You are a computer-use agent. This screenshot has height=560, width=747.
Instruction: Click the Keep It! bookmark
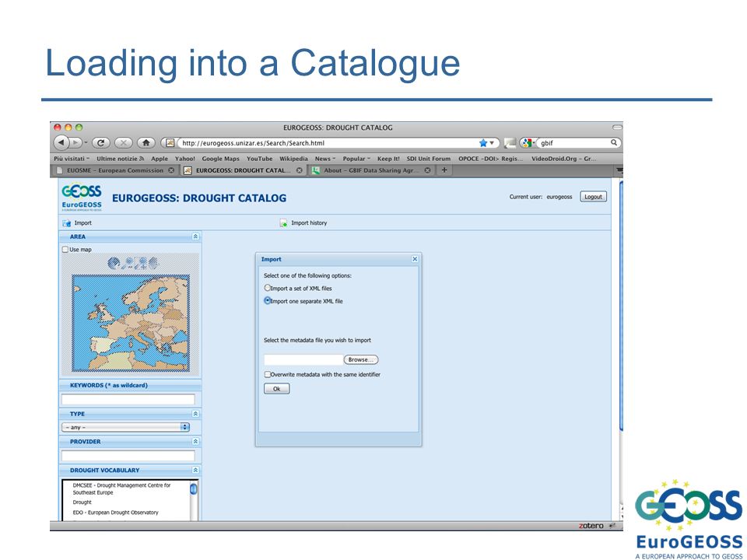[x=388, y=159]
